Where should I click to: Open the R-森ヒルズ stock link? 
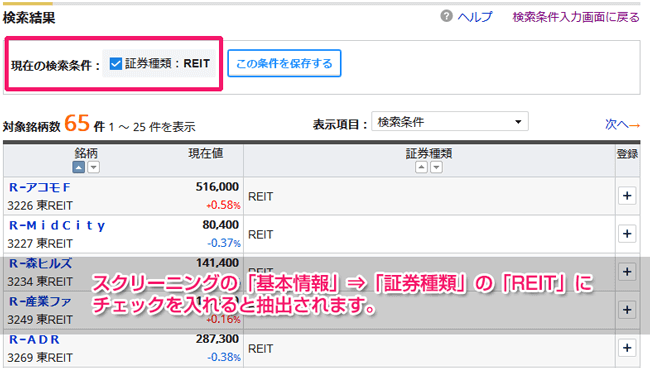(x=40, y=263)
